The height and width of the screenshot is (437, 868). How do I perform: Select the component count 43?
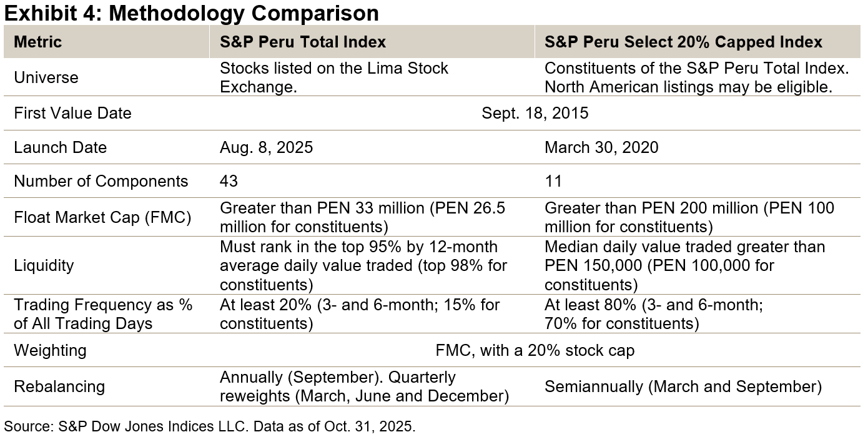click(229, 181)
